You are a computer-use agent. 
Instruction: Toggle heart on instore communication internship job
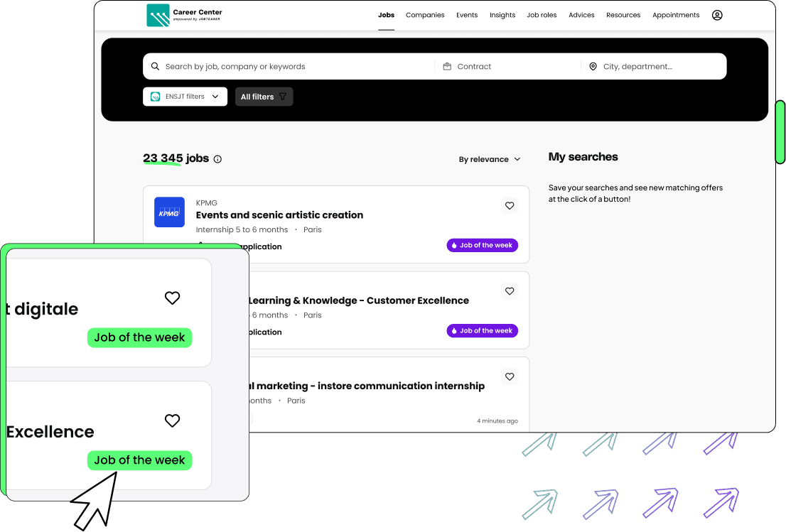(510, 376)
